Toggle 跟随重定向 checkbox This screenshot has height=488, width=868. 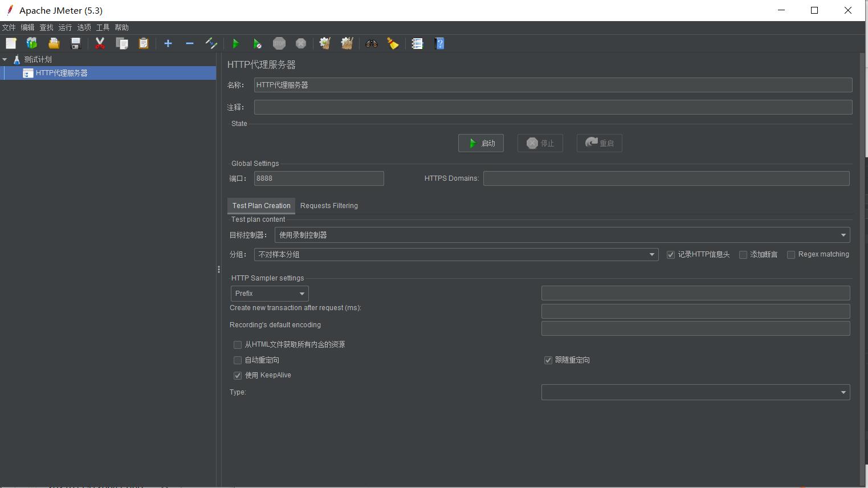pyautogui.click(x=548, y=360)
